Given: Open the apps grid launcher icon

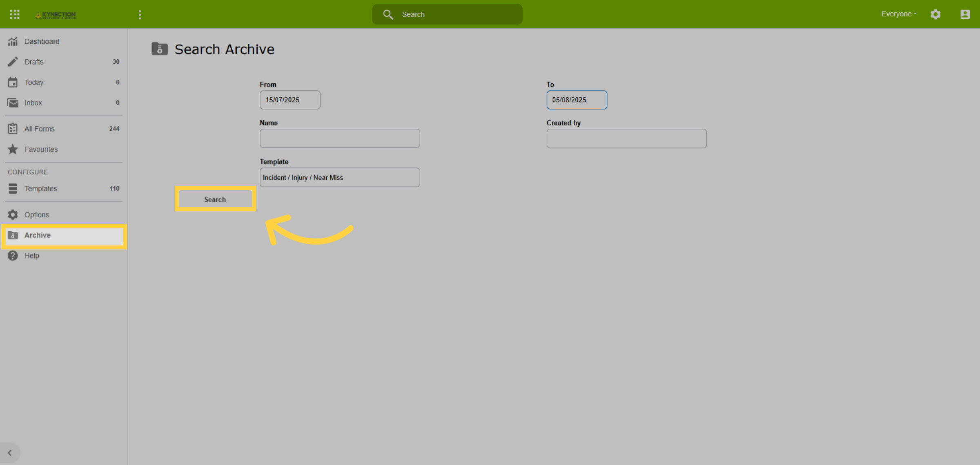Looking at the screenshot, I should (x=15, y=14).
